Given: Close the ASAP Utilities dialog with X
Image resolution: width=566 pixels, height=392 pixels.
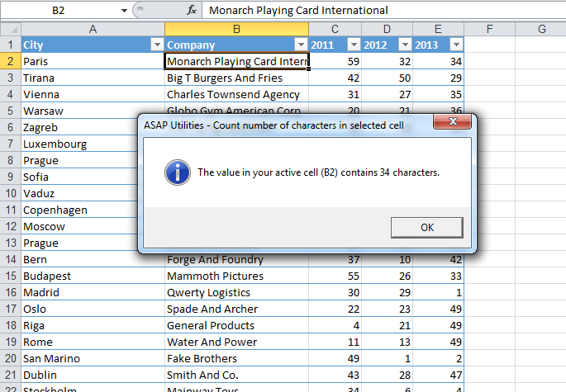Looking at the screenshot, I should tap(454, 124).
